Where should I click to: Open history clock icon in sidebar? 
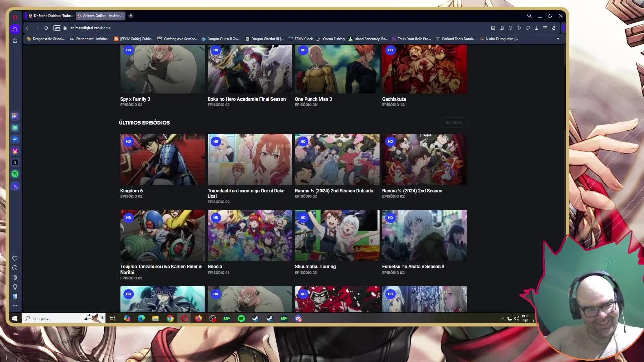click(x=15, y=268)
